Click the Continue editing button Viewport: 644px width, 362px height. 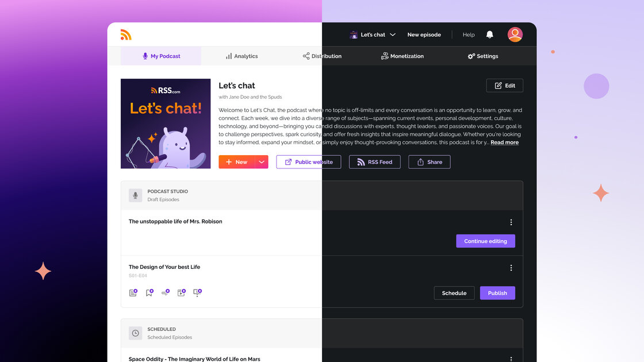[485, 241]
